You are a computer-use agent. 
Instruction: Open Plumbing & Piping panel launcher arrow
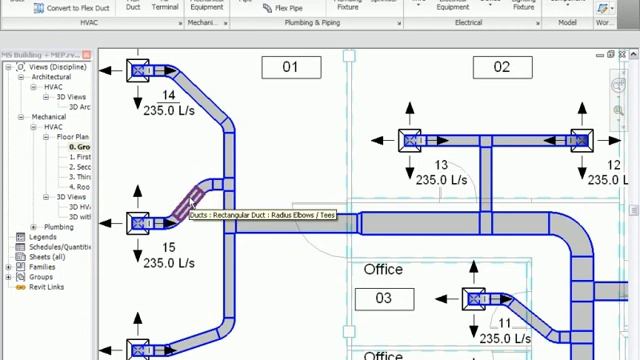click(399, 24)
